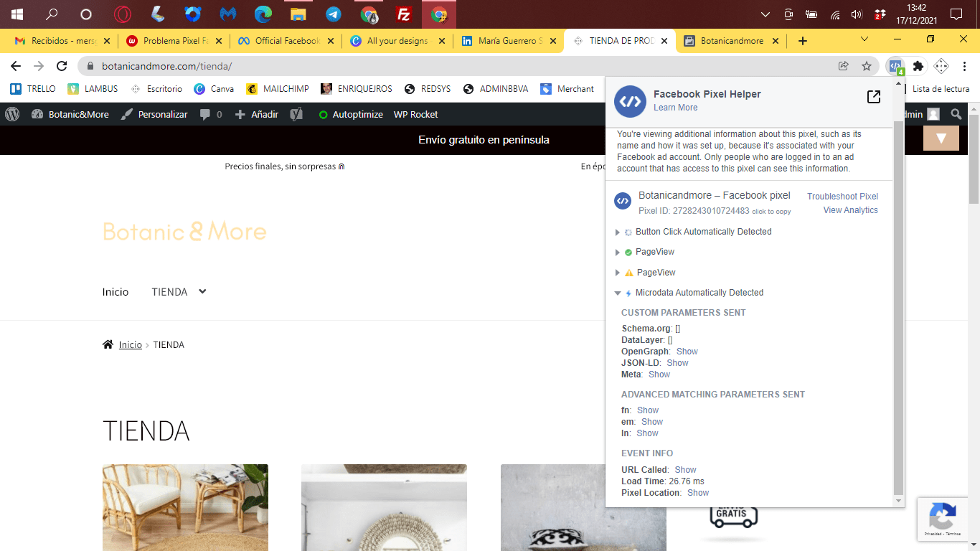
Task: Open new browser tab with plus button
Action: click(803, 41)
